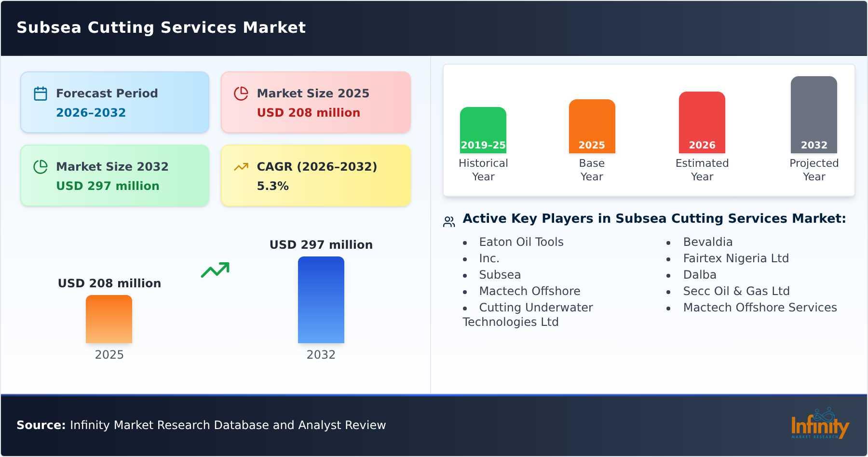Click the Bevaldia list entry

tap(708, 242)
